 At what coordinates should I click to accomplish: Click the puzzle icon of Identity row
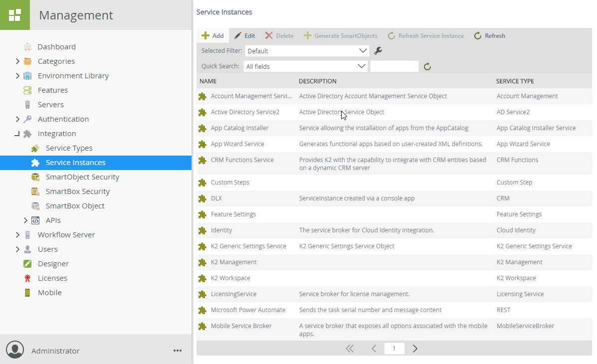point(202,230)
